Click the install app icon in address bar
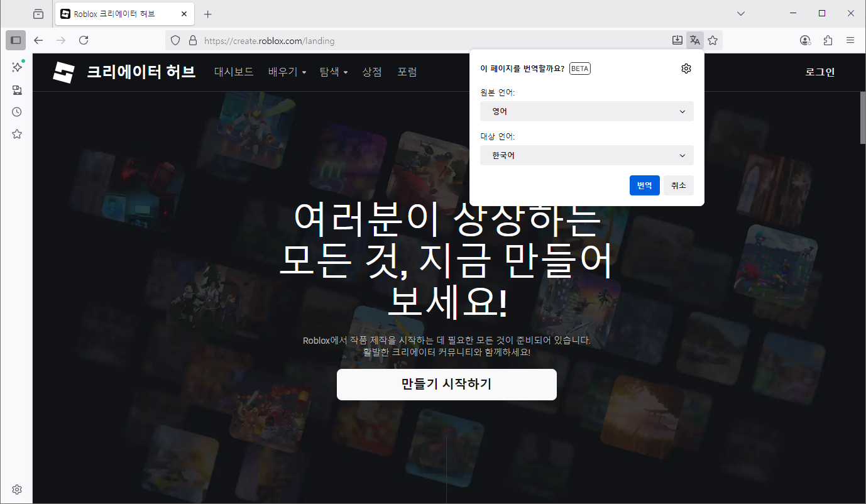Viewport: 866px width, 504px height. pos(677,40)
